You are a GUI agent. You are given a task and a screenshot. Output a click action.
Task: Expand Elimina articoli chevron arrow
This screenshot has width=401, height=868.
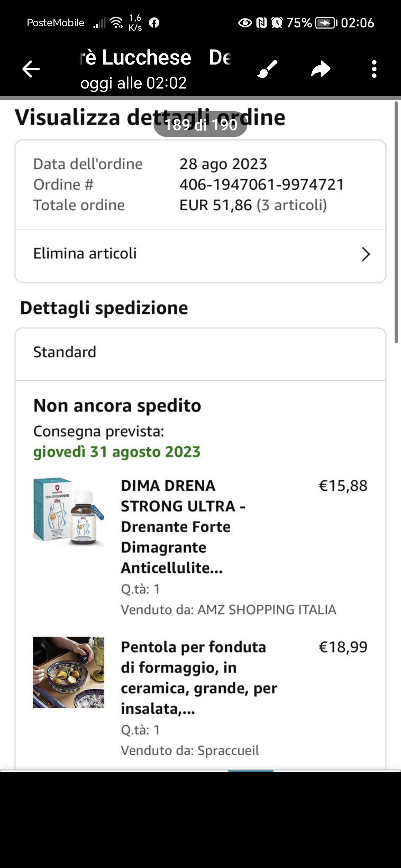pos(366,254)
